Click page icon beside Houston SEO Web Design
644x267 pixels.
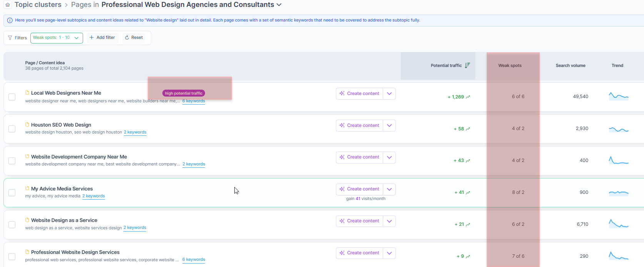pos(27,125)
